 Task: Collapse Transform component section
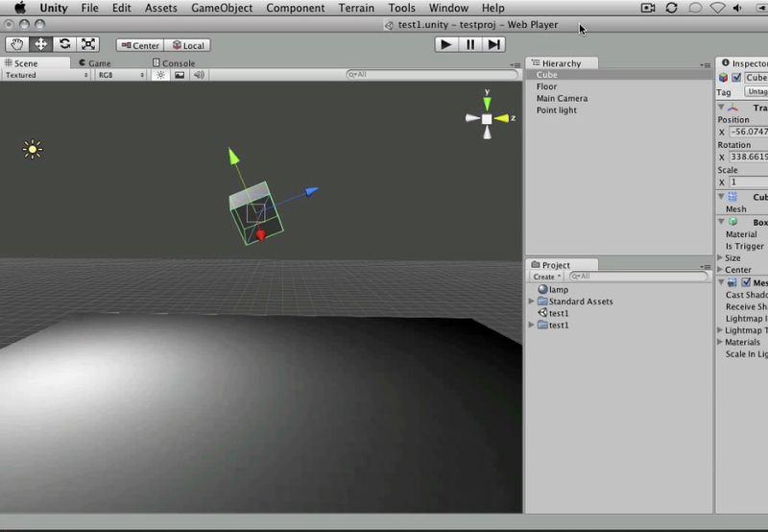(x=721, y=107)
